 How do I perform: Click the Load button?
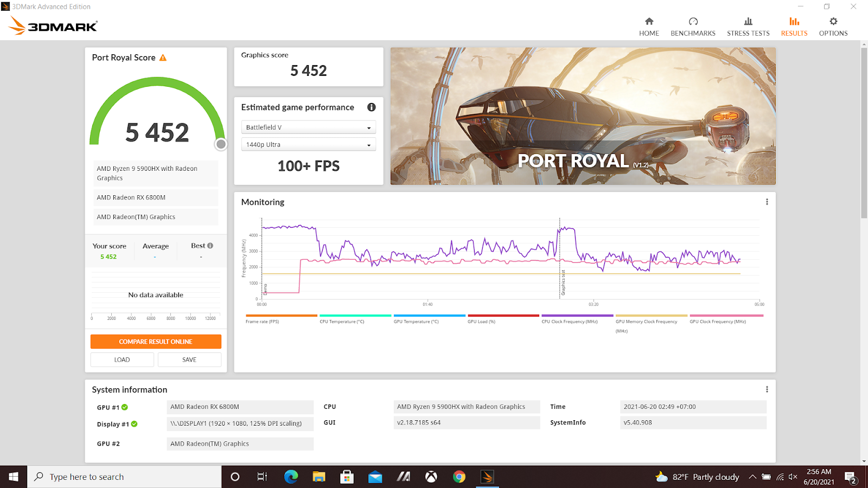tap(122, 359)
